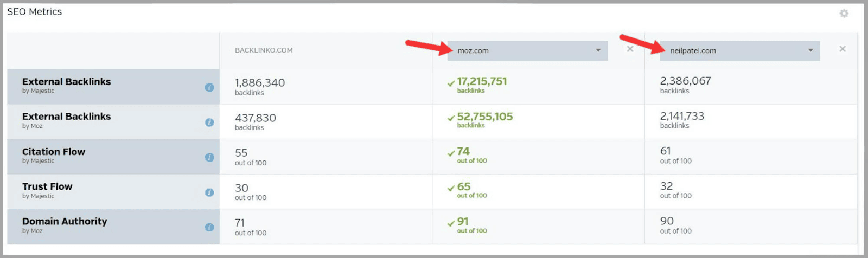Viewport: 868px width, 258px height.
Task: Click backlinko's 1,886,340 backlinks value
Action: tap(260, 83)
